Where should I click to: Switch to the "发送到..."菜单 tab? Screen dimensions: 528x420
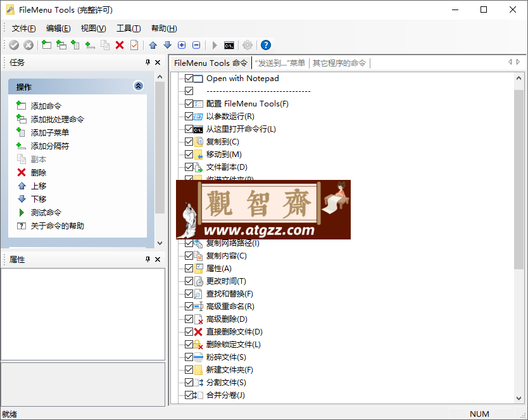coord(280,63)
